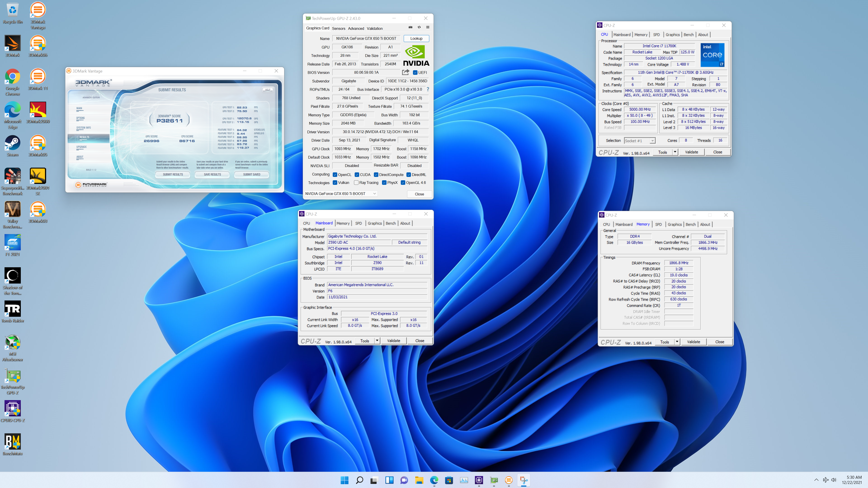Click the BIOS export share icon in GPU-Z
Screen dimensions: 868x488
(406, 72)
